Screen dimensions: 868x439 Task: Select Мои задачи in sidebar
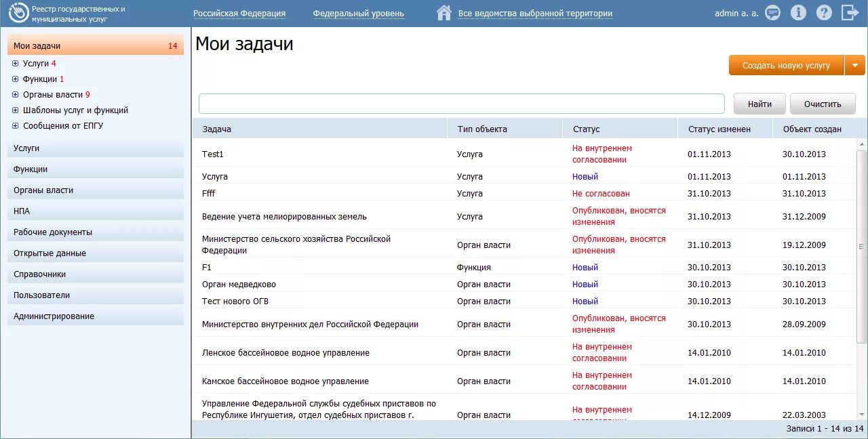click(x=96, y=46)
